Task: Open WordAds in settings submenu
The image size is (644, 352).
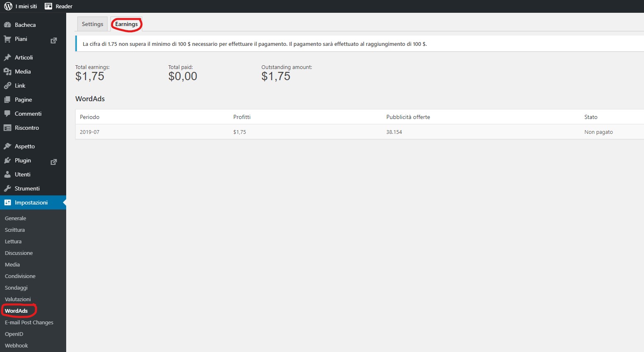Action: coord(17,311)
